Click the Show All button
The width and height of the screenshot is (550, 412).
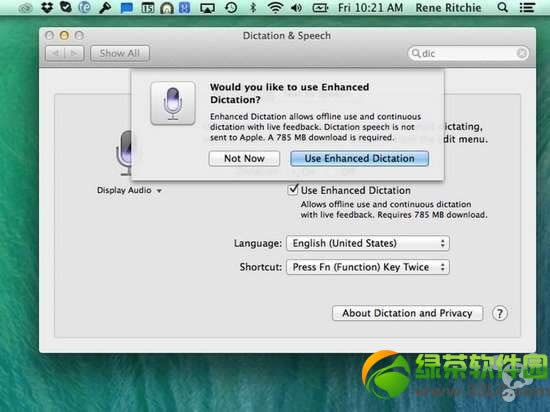pos(120,53)
